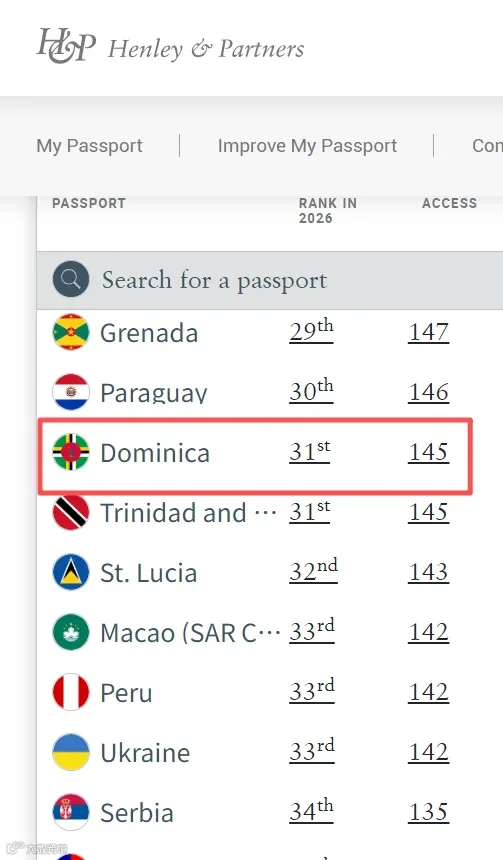Image resolution: width=503 pixels, height=860 pixels.
Task: Select the St. Lucia flag icon
Action: click(x=71, y=572)
